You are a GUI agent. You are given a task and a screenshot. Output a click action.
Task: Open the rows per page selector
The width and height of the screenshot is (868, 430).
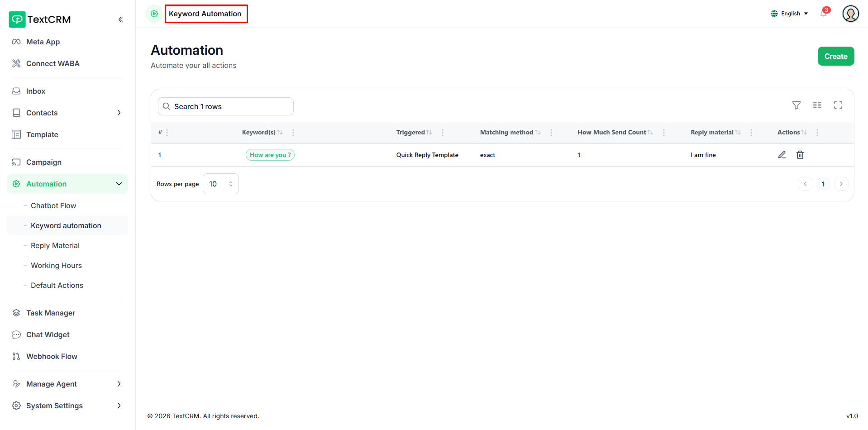coord(220,184)
